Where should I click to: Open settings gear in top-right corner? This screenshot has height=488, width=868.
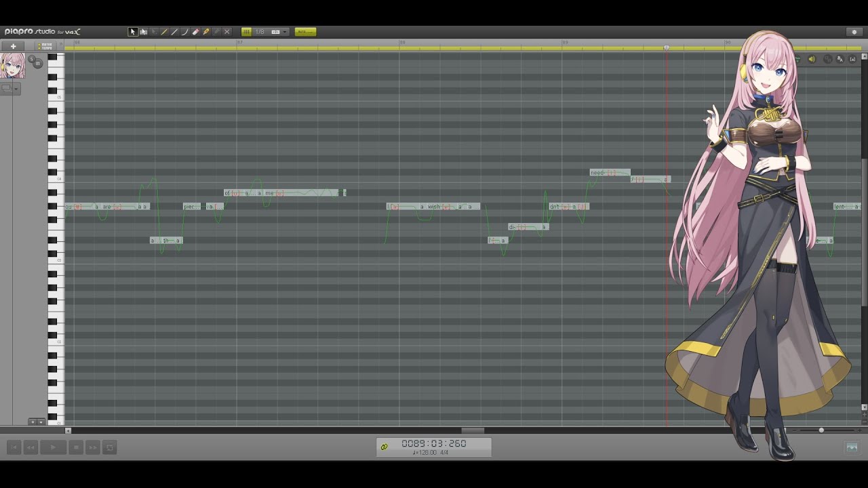(x=854, y=32)
